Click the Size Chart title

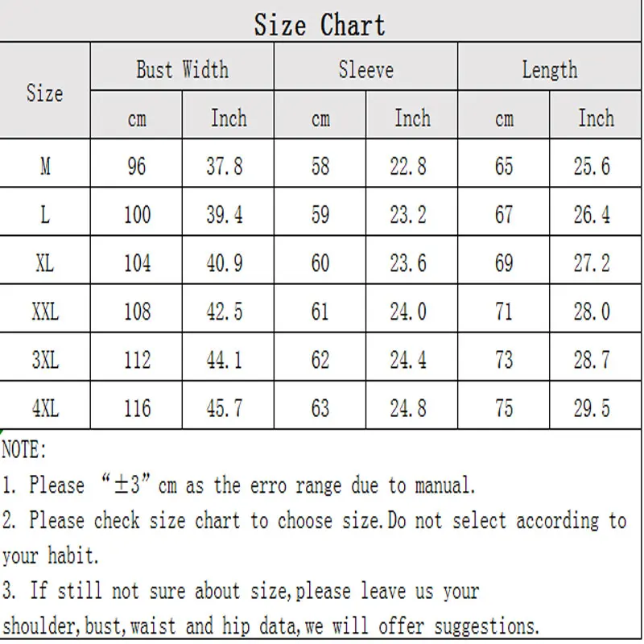[320, 25]
